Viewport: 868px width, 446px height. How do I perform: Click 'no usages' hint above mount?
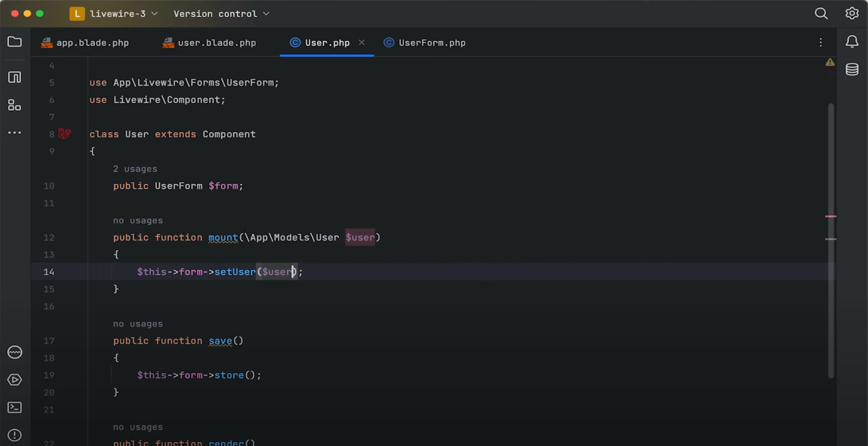click(x=138, y=221)
